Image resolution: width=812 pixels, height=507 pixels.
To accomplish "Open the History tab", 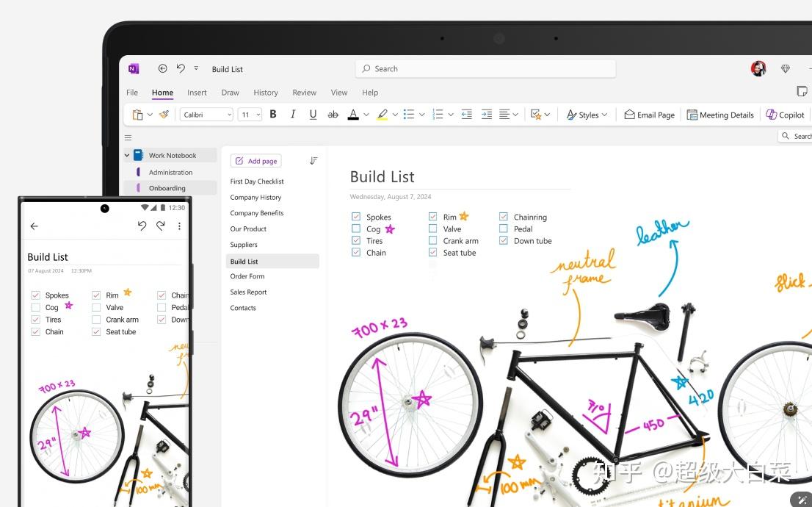I will (x=266, y=93).
